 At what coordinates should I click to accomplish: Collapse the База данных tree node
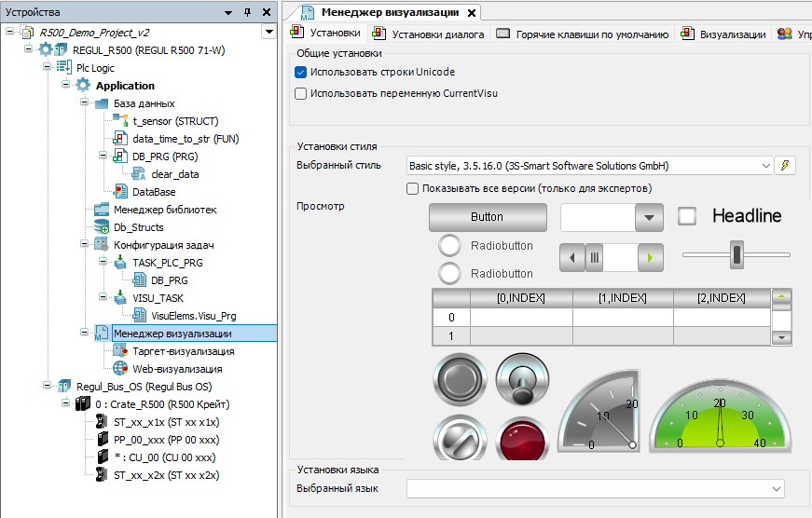coord(83,103)
